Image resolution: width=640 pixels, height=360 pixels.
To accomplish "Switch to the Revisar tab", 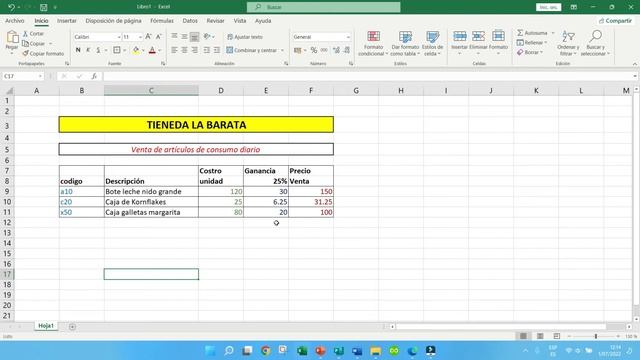I will pyautogui.click(x=215, y=20).
